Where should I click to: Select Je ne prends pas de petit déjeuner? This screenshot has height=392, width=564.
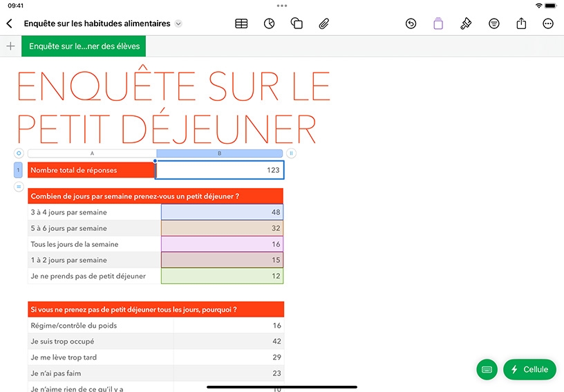click(x=94, y=276)
